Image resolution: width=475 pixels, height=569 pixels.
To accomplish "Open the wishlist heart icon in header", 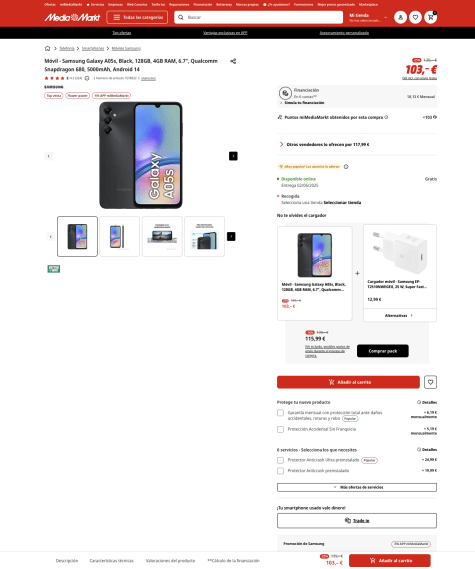I will tap(415, 17).
